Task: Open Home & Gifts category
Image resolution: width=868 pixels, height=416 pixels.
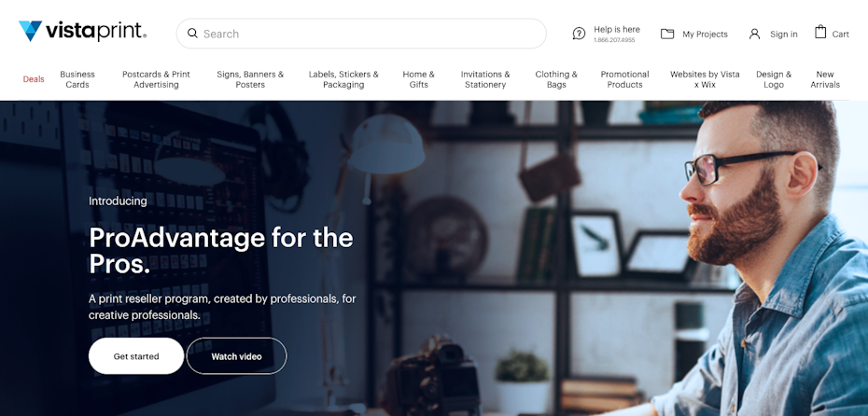Action: point(418,79)
